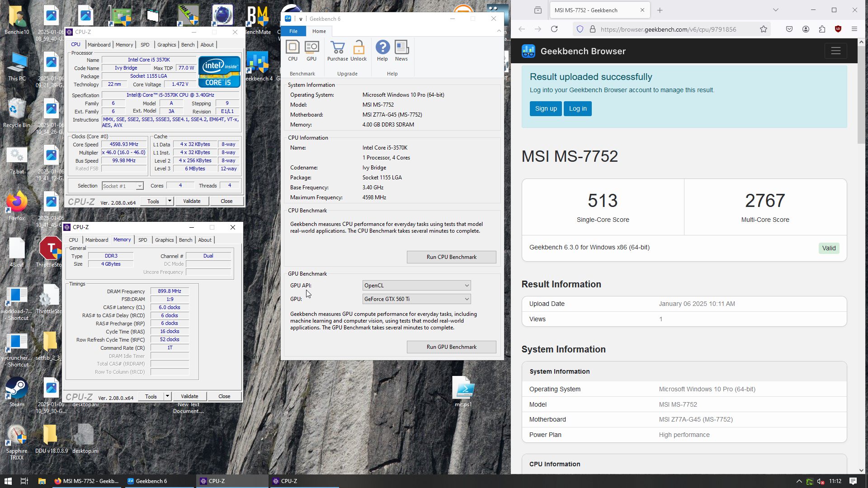Image resolution: width=868 pixels, height=488 pixels.
Task: Open the News icon in Geekbench ribbon
Action: coord(401,51)
